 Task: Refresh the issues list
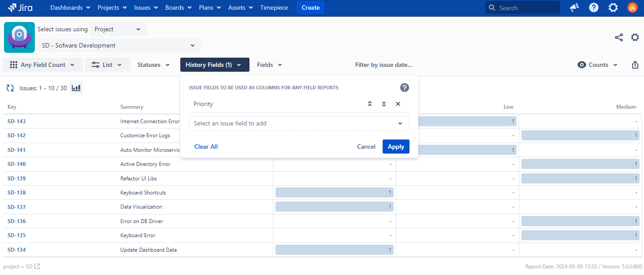[10, 88]
